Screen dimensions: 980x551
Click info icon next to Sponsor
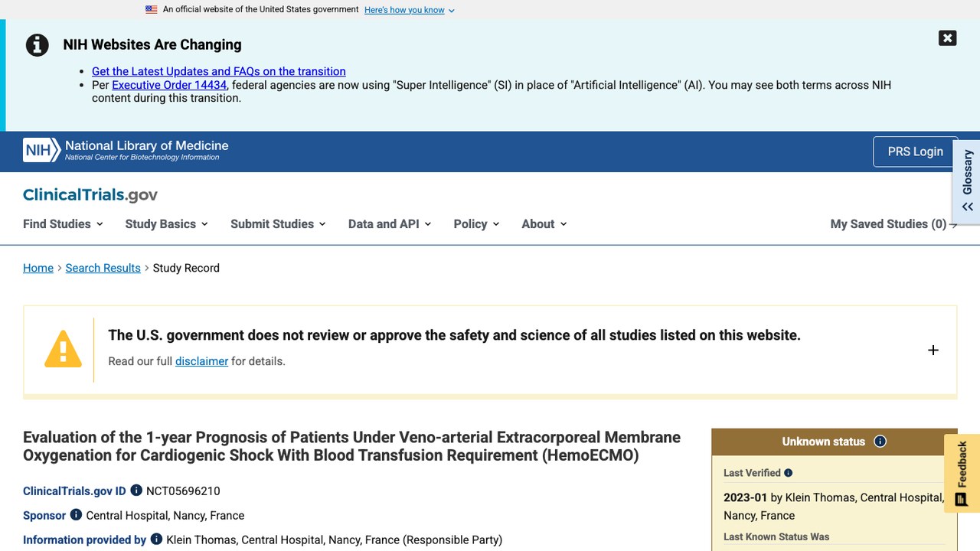[76, 515]
